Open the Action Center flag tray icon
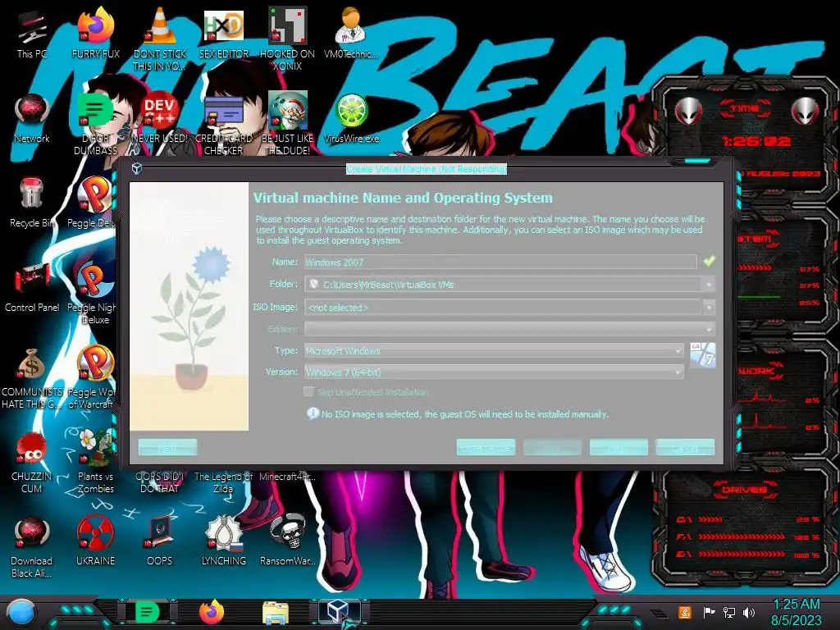Screen dimensions: 840x630 tap(709, 612)
